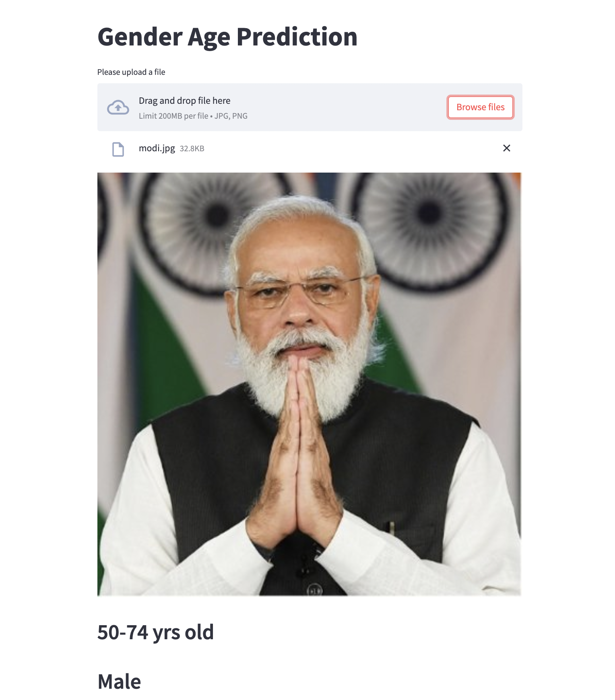The image size is (615, 700).
Task: Remove the modi.jpg file with X
Action: click(506, 148)
